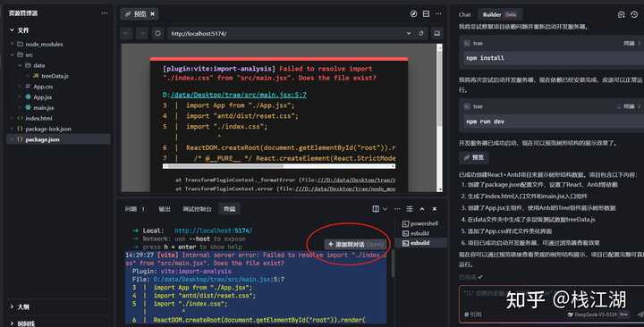Image resolution: width=644 pixels, height=327 pixels.
Task: Open the new chat icon in Builder panel
Action: click(621, 14)
